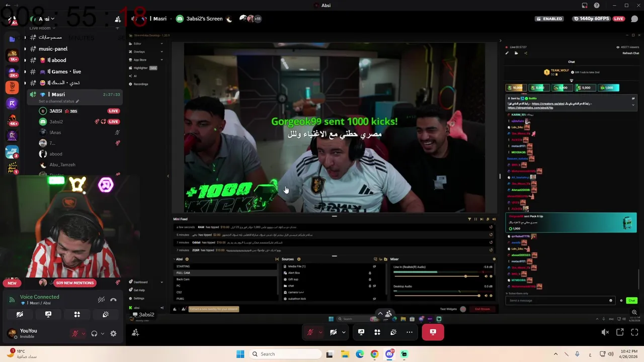Open microphone input options arrow
Viewport: 644px width, 362px height.
[x=83, y=333]
